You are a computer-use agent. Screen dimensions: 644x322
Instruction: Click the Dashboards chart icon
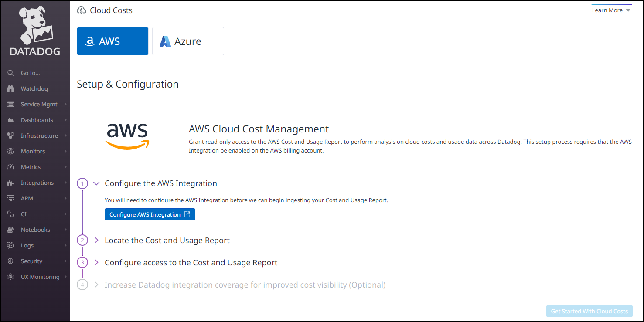click(x=11, y=120)
